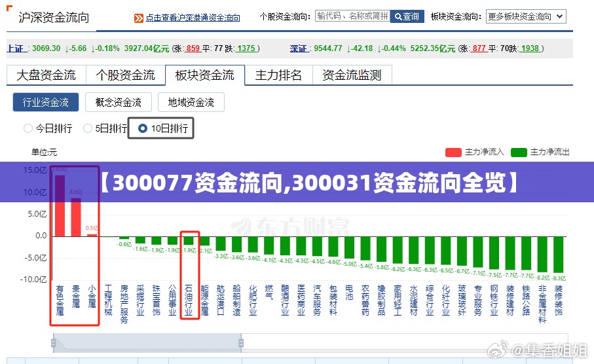Switch to the 大盘资金流 tab
The image size is (594, 364).
pyautogui.click(x=46, y=75)
